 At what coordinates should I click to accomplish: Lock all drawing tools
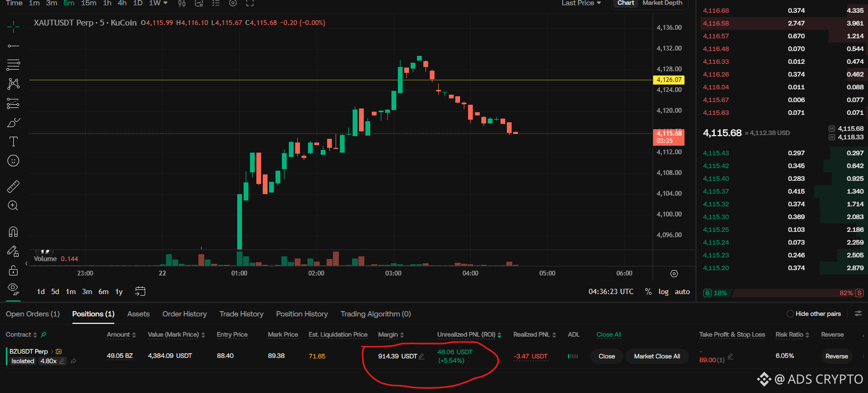click(13, 271)
